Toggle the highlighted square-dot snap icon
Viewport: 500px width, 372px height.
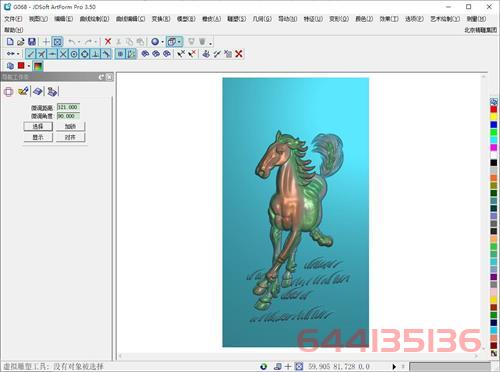click(x=121, y=54)
